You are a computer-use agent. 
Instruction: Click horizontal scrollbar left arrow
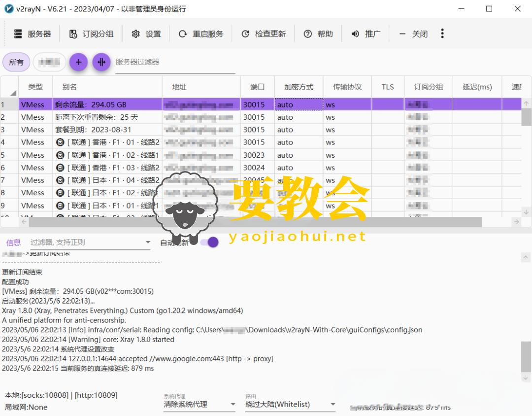point(24,222)
